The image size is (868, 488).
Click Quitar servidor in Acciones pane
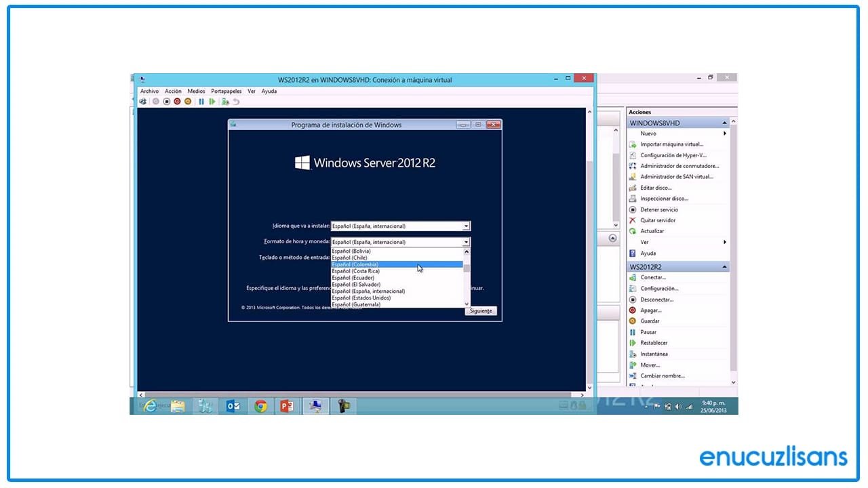coord(658,220)
